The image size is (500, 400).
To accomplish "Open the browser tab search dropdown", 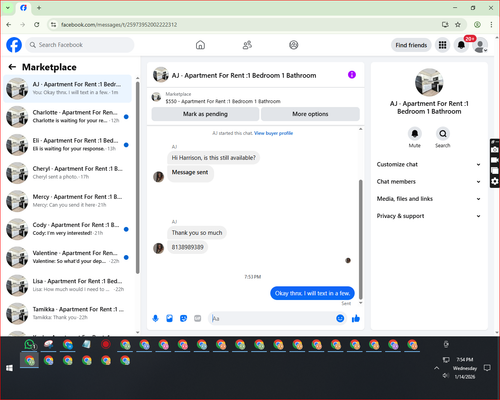I will pos(7,8).
